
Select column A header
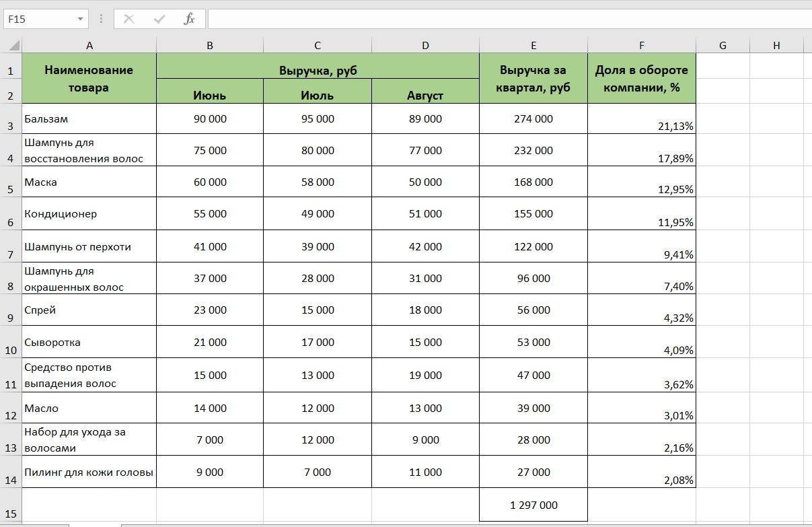[x=89, y=46]
